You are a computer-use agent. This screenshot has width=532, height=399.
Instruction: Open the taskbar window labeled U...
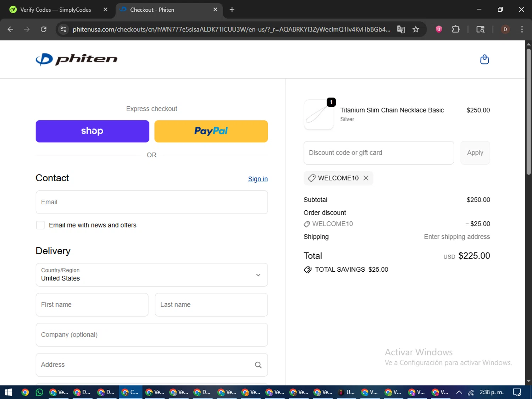346,392
